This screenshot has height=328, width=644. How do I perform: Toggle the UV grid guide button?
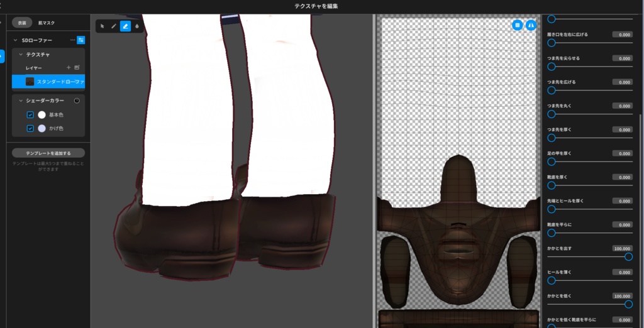(x=518, y=26)
